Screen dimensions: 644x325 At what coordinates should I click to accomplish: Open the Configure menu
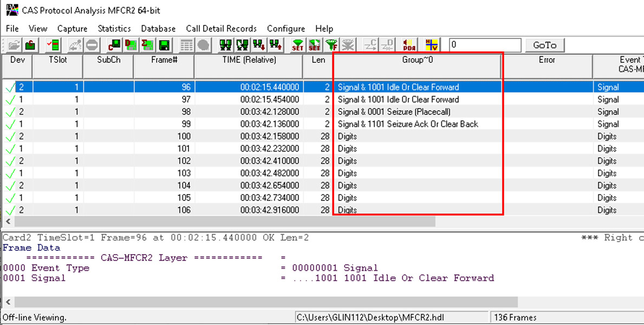(x=286, y=29)
